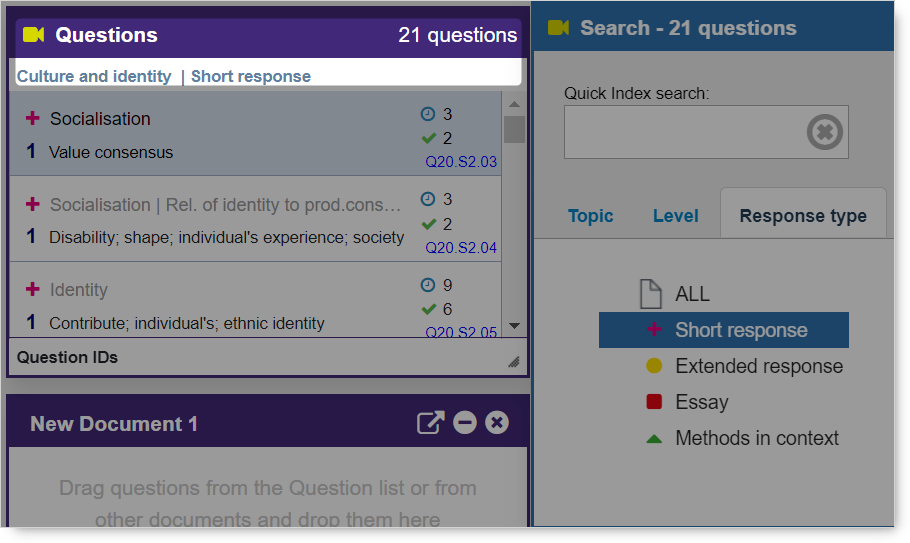Pop out New Document 1 window
The width and height of the screenshot is (910, 543).
pyautogui.click(x=430, y=423)
